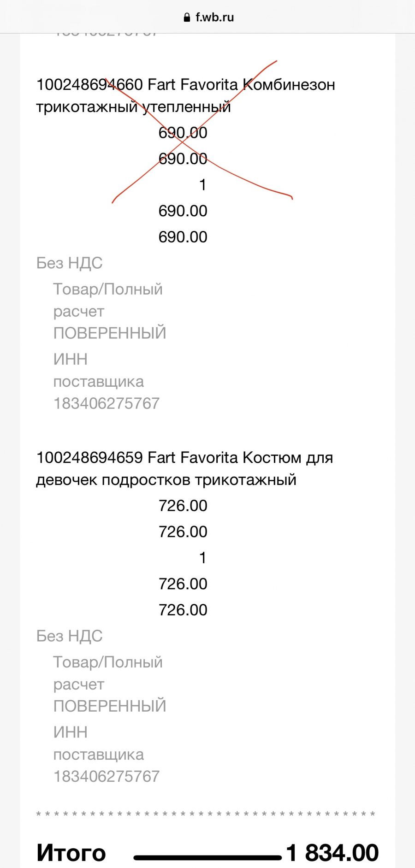The width and height of the screenshot is (415, 868).
Task: Tap the total amount 1 834.00
Action: pyautogui.click(x=332, y=853)
